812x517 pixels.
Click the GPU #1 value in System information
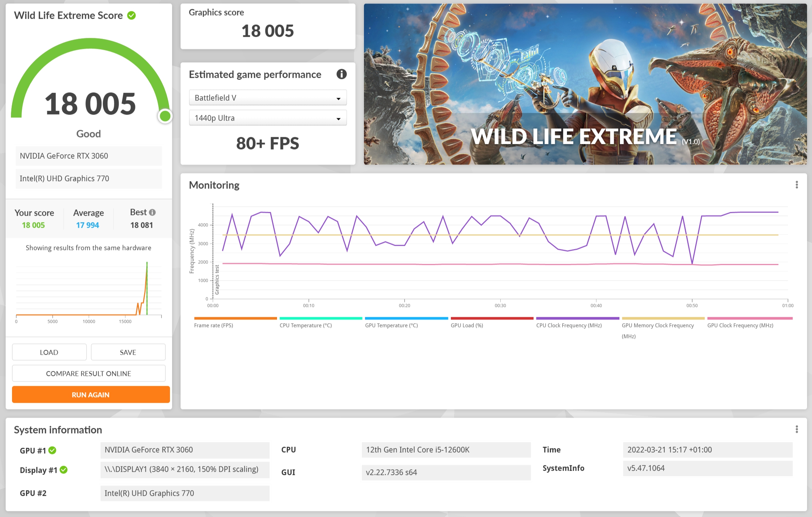(185, 450)
